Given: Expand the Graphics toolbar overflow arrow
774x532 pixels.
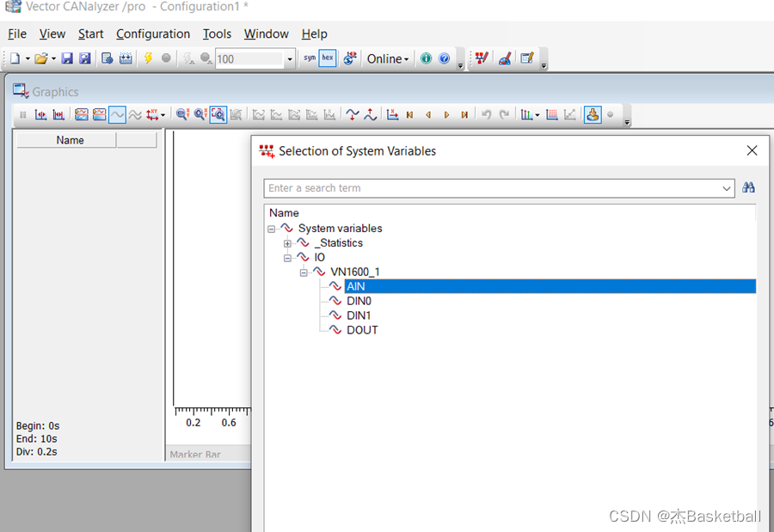Looking at the screenshot, I should 627,121.
